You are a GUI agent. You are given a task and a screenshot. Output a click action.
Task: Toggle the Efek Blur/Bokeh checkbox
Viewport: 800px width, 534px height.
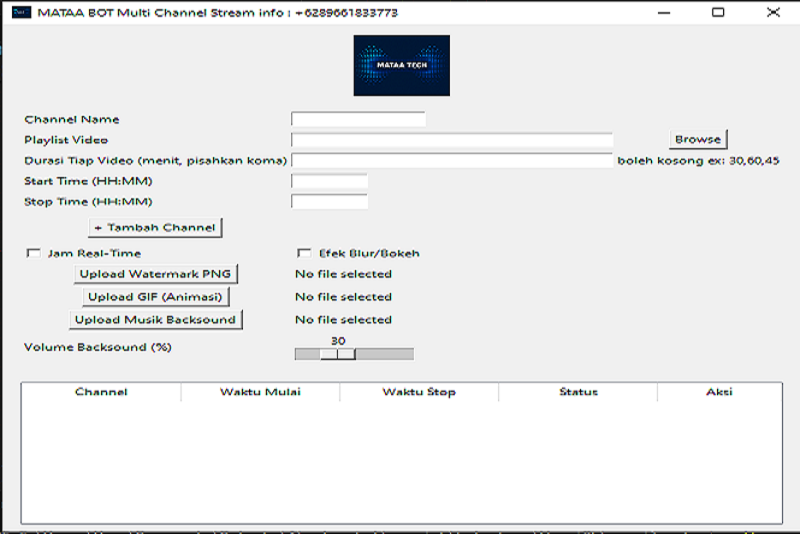pos(304,254)
